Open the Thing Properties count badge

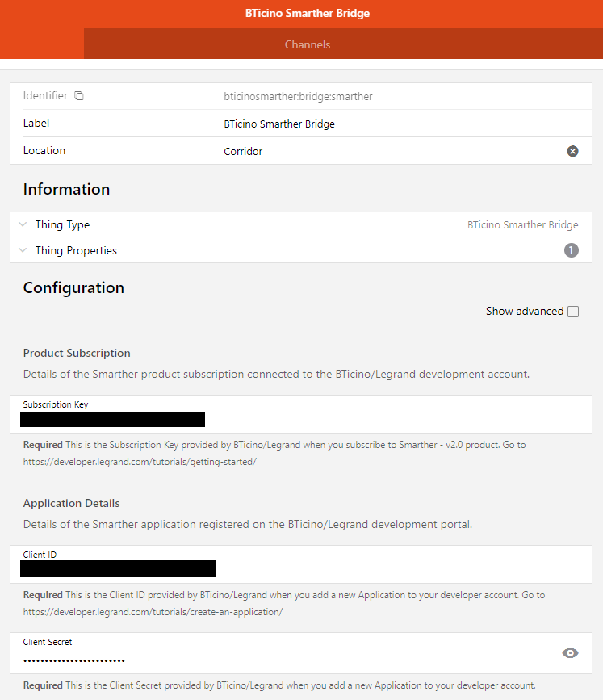click(x=572, y=250)
